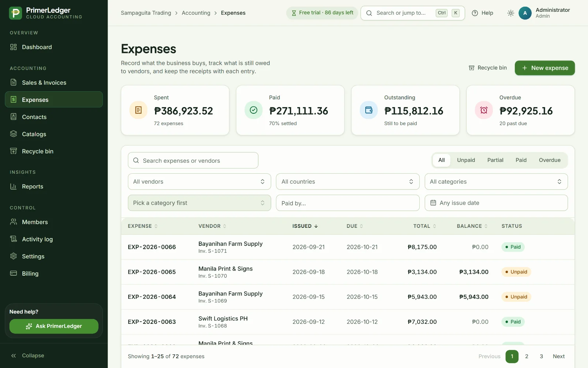Image resolution: width=588 pixels, height=368 pixels.
Task: Filter expenses by the Unpaid tab
Action: coord(466,160)
